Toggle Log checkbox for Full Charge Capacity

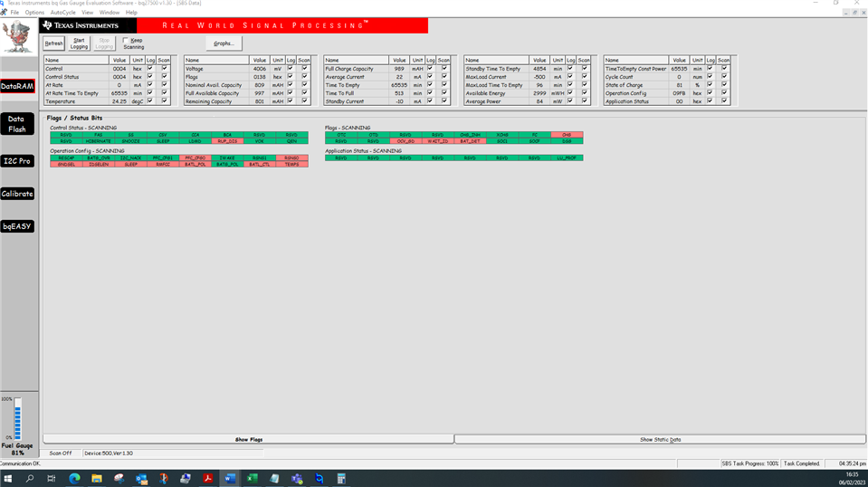430,69
